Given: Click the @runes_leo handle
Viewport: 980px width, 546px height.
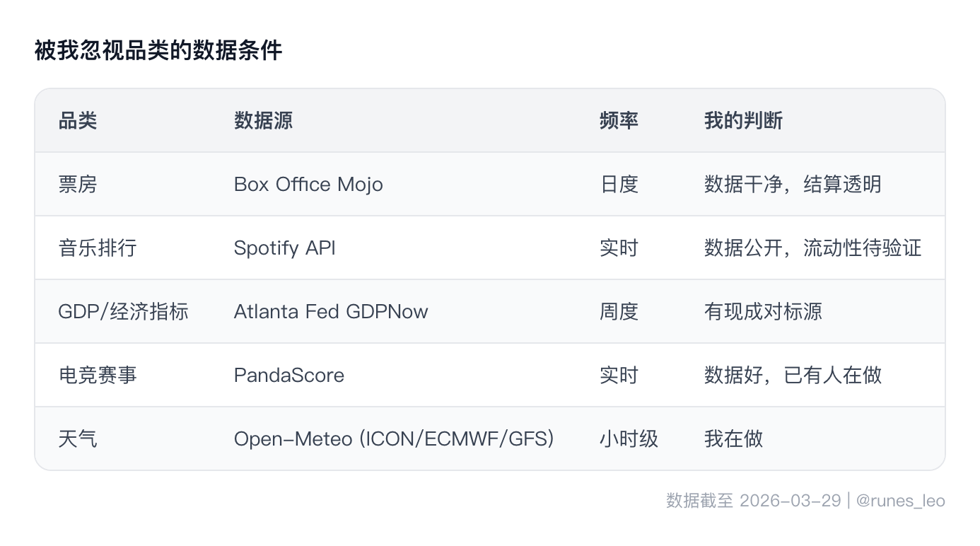Looking at the screenshot, I should pos(900,501).
